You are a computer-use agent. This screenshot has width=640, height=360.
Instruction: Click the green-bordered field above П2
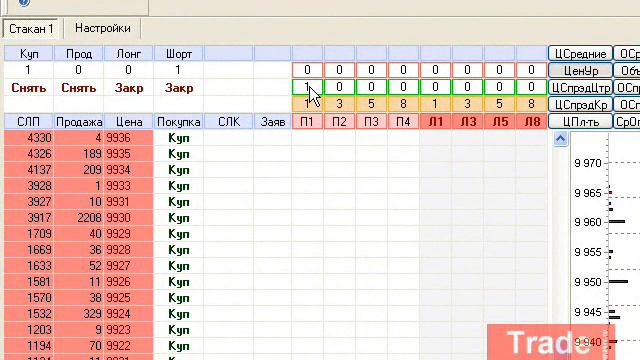point(339,87)
